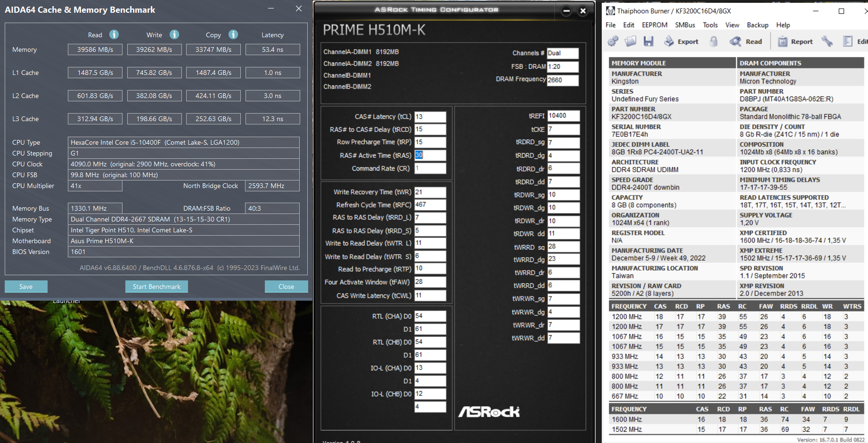Open the Edit menu in Thaiphoon Burner

[x=629, y=25]
